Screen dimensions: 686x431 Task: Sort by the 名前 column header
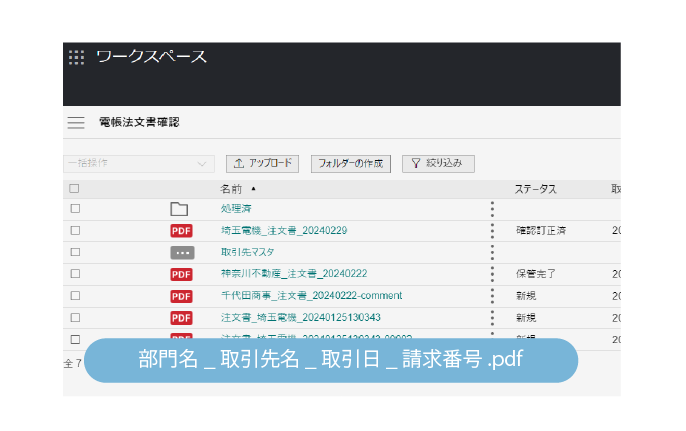pyautogui.click(x=231, y=189)
